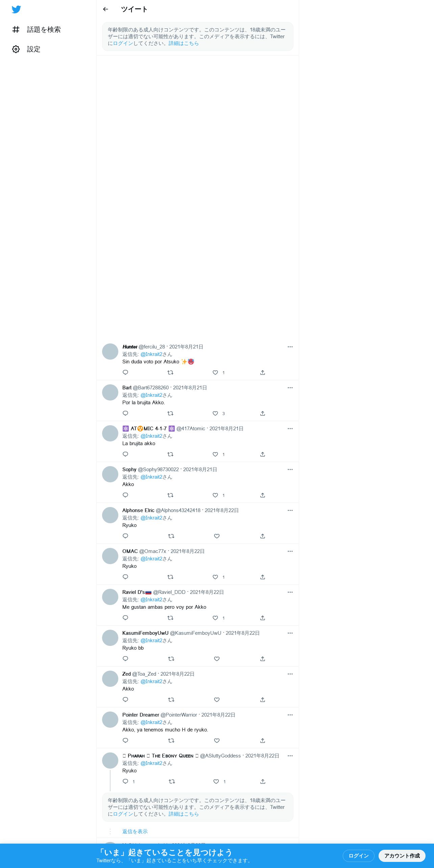Open more options for Alphonse Elric's reply

tap(290, 510)
